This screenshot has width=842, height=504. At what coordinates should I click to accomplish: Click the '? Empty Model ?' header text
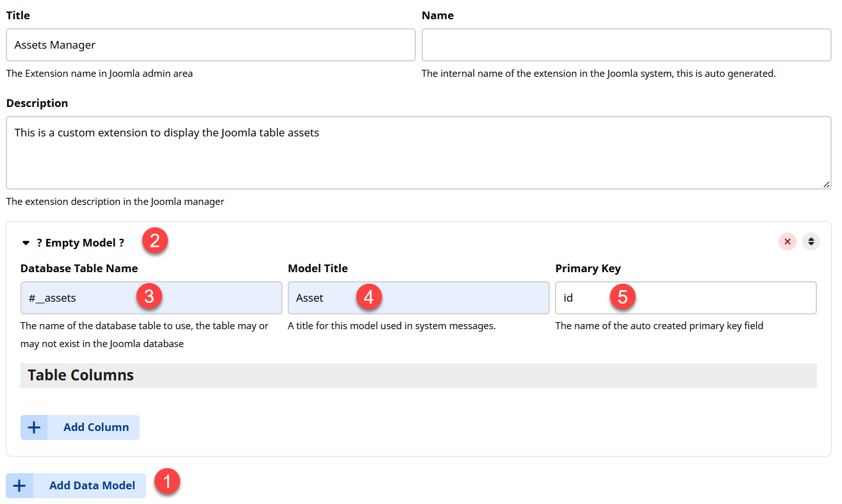point(80,243)
